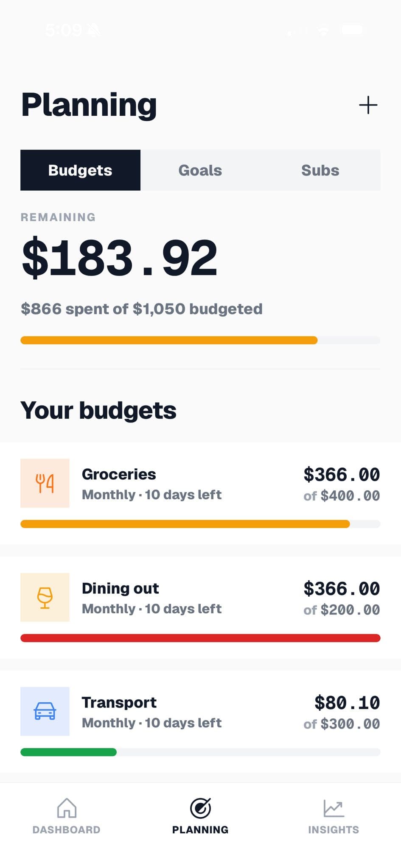Tap the Transport car icon

tap(45, 711)
